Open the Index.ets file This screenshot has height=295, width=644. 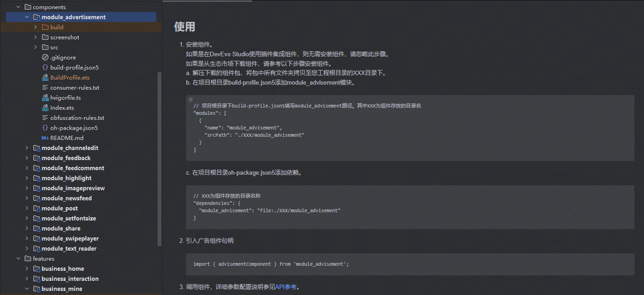(62, 107)
